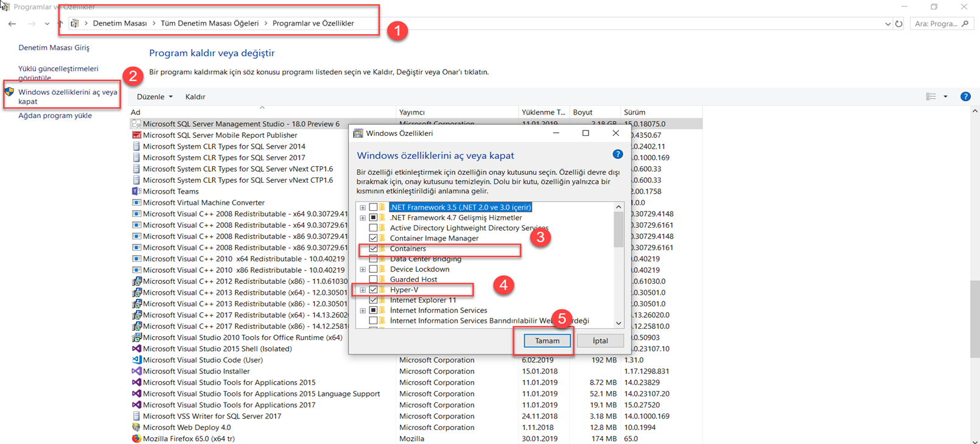The height and width of the screenshot is (444, 980).
Task: Select Data Center Bridging feature row
Action: [x=425, y=259]
